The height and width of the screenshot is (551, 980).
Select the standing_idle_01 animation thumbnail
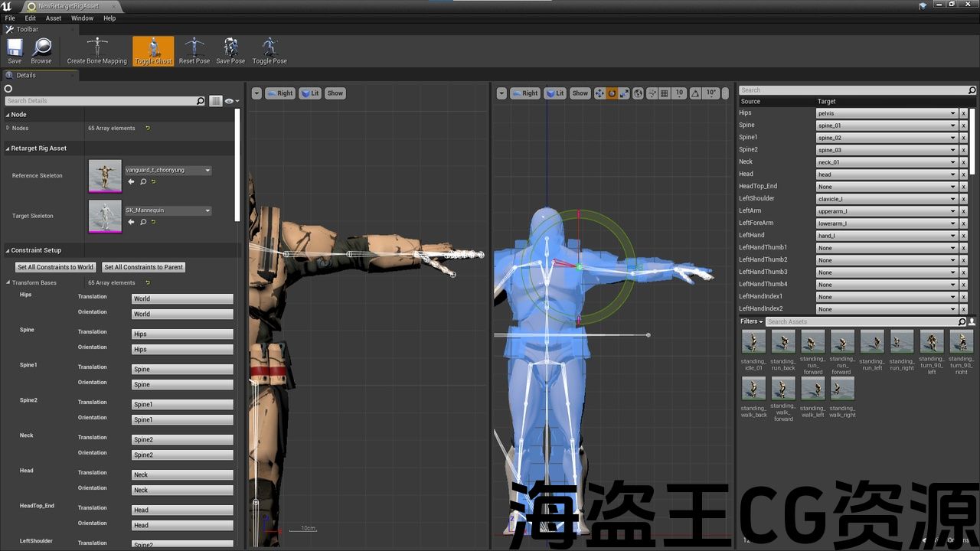pos(753,341)
